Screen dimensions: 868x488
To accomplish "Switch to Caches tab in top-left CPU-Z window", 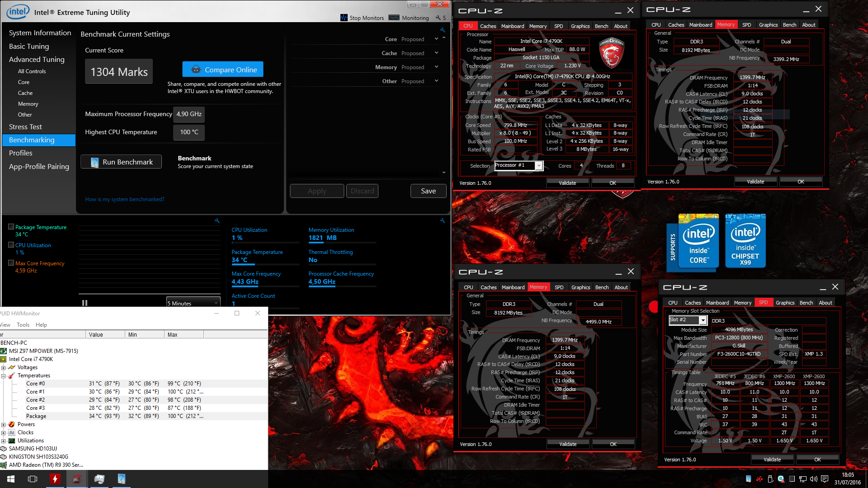I will tap(488, 26).
